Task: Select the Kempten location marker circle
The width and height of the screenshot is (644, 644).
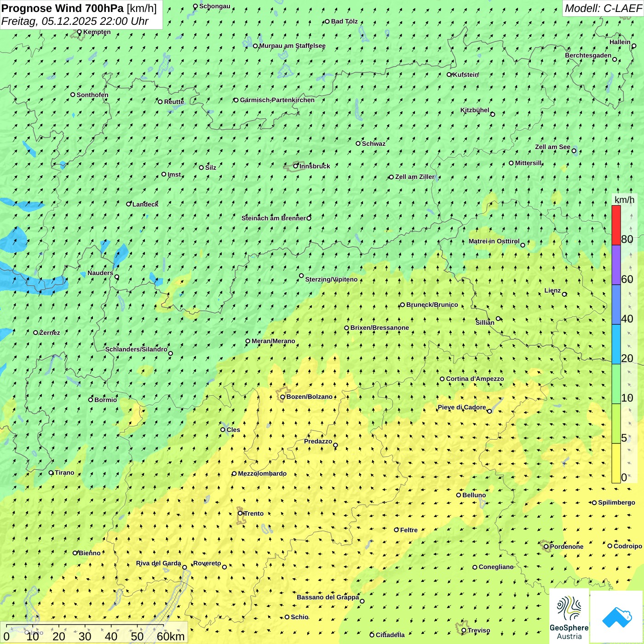Action: (x=80, y=32)
